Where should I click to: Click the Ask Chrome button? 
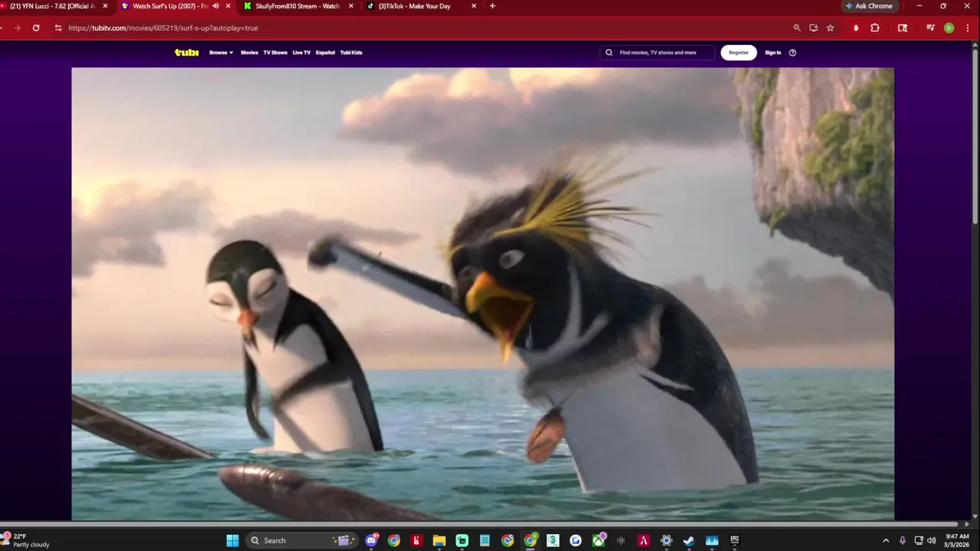point(869,6)
